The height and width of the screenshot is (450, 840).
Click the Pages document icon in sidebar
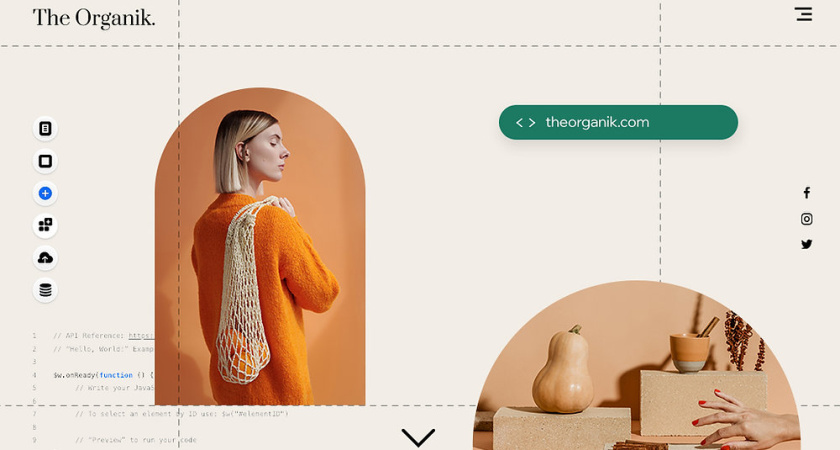click(45, 129)
